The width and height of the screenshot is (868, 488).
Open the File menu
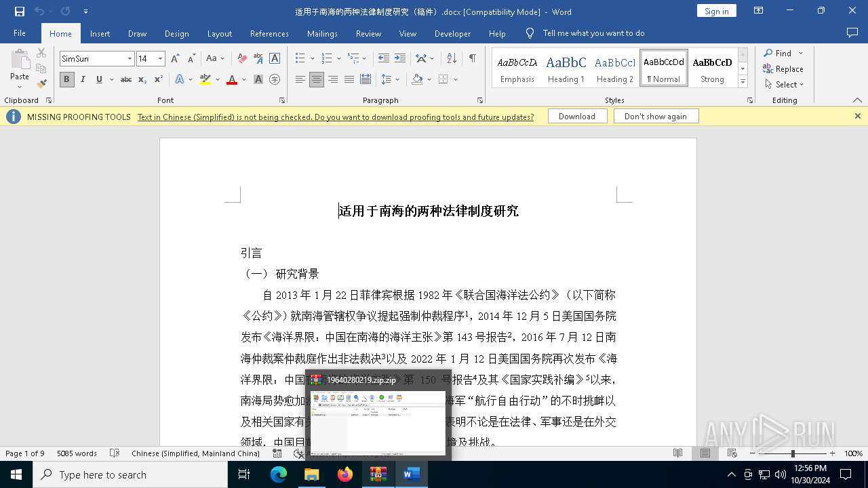(20, 33)
